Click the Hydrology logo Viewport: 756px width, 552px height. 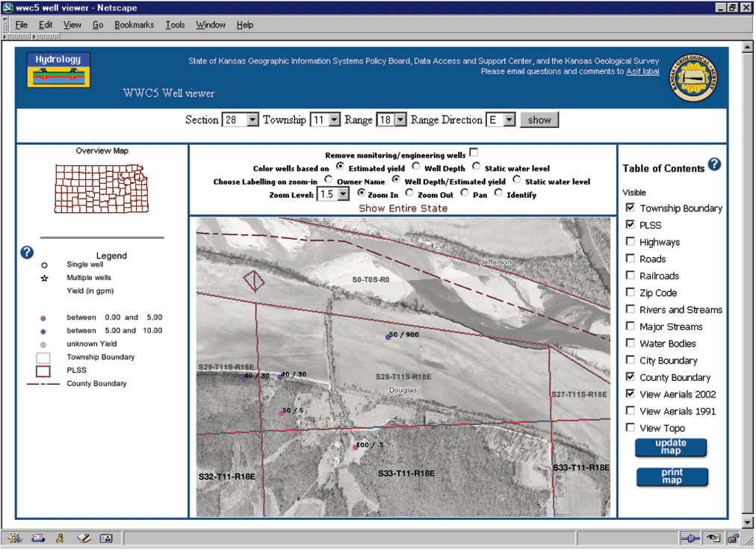pos(58,70)
